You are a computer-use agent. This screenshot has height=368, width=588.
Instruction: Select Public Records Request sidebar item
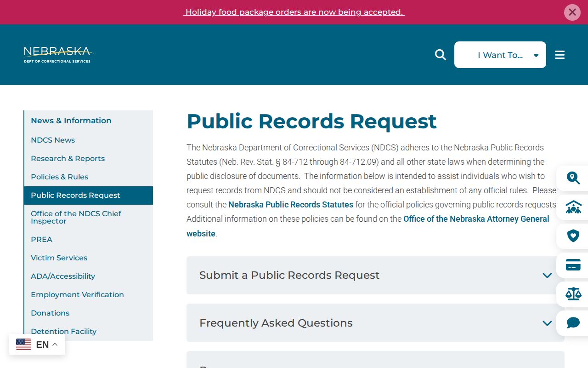tap(88, 195)
